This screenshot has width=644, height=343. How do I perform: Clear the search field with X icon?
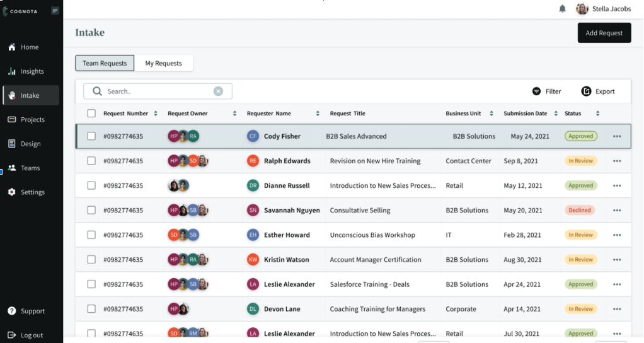pyautogui.click(x=218, y=91)
